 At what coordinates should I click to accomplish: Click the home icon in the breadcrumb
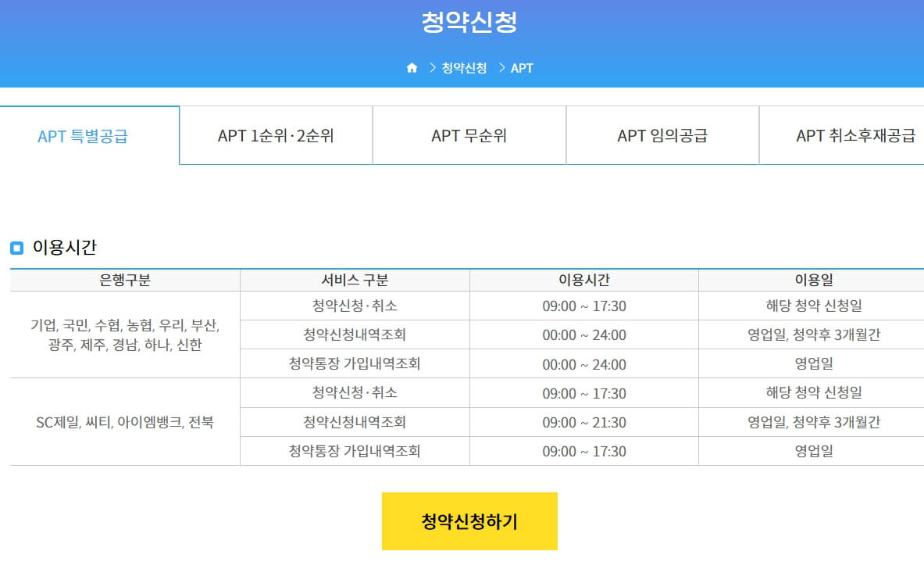412,67
